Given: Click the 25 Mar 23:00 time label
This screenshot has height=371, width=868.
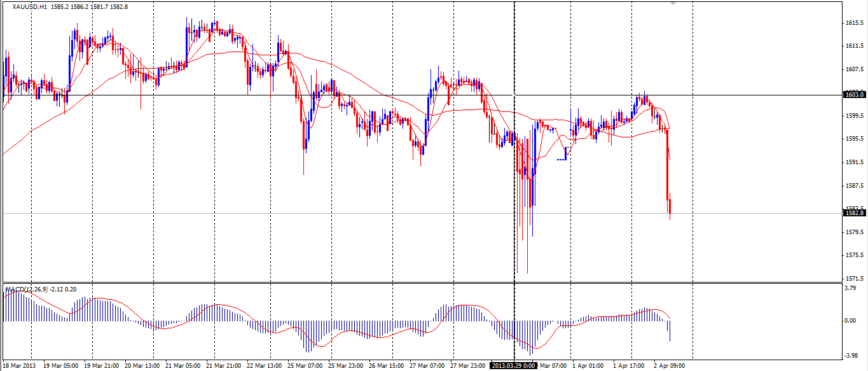Looking at the screenshot, I should [346, 366].
